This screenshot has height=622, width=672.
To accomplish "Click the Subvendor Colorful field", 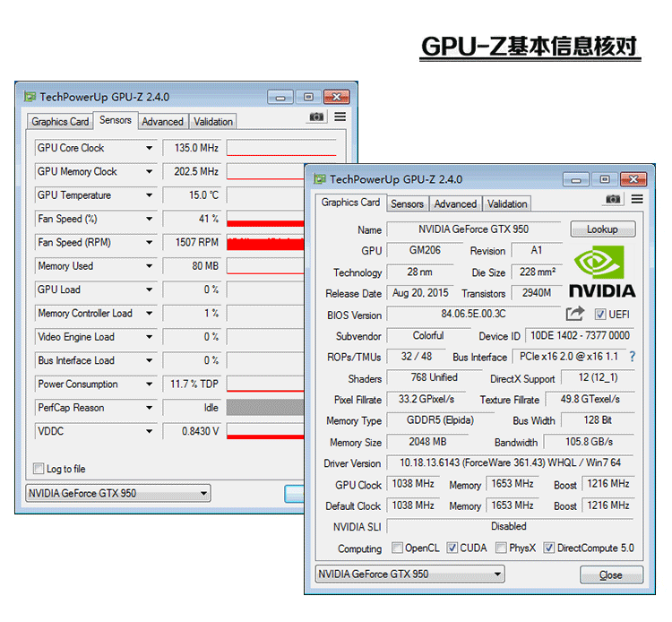I will pos(428,335).
